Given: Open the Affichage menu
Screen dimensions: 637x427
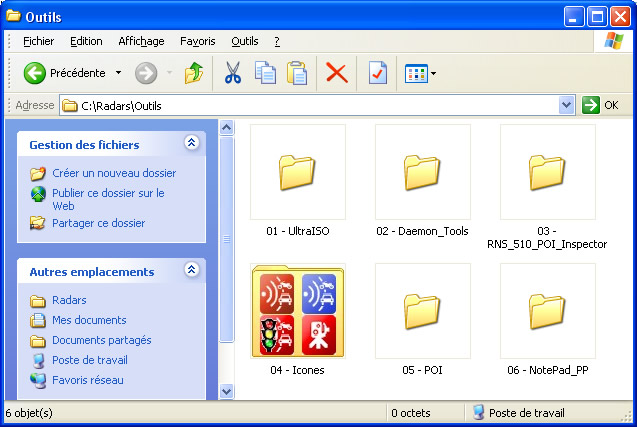Looking at the screenshot, I should click(x=141, y=41).
